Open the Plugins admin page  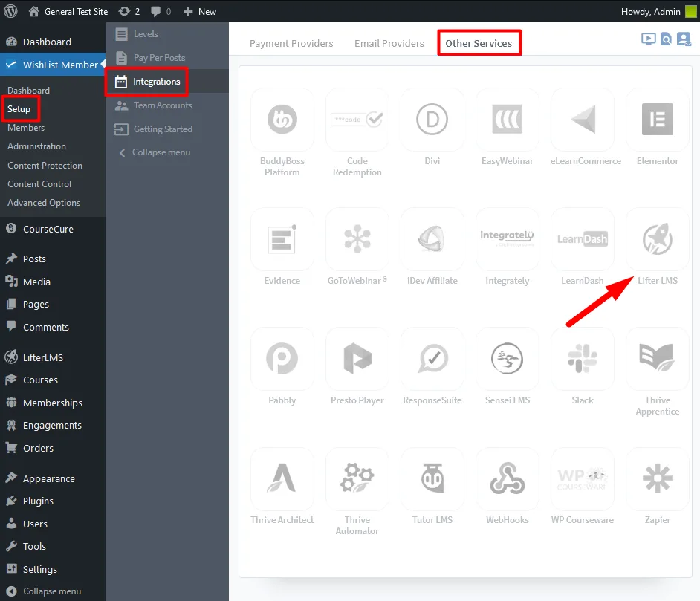coord(37,501)
